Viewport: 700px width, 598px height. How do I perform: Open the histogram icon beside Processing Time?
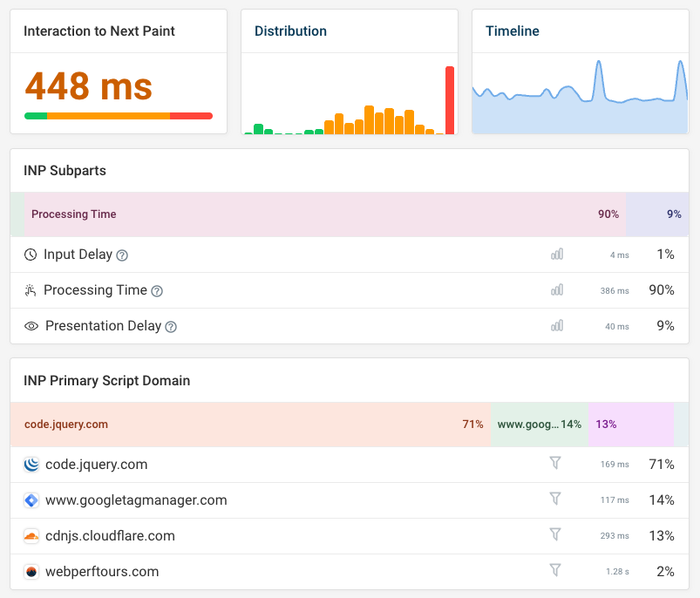tap(557, 289)
